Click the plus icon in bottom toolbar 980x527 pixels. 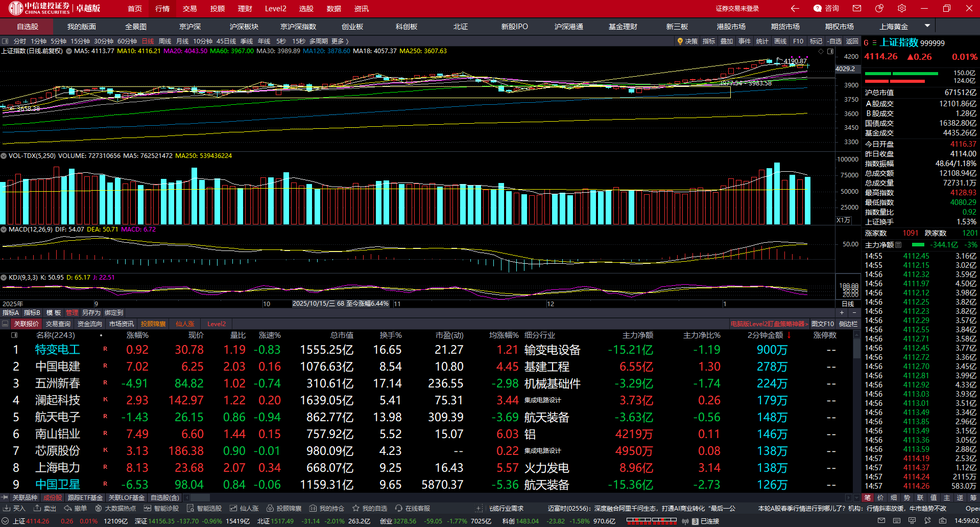479,509
